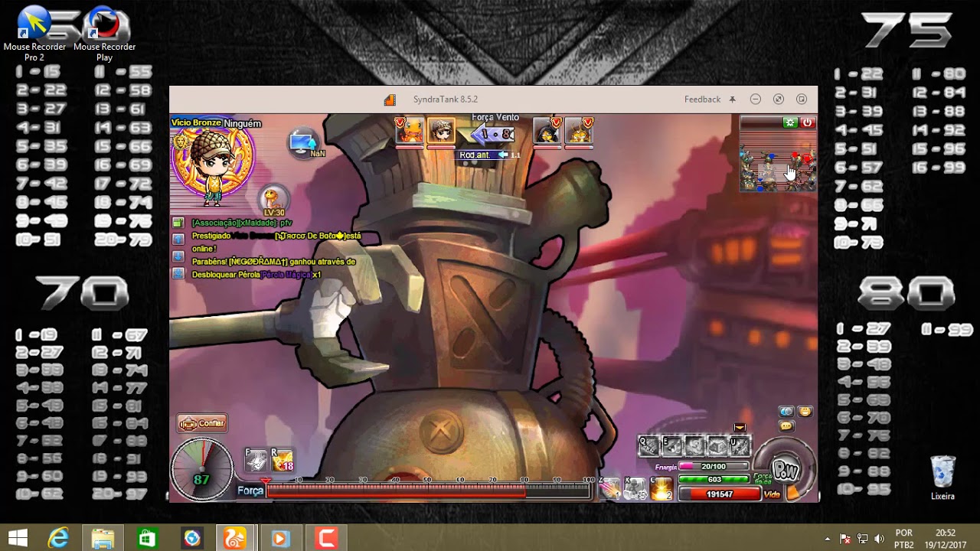Click the green stamina bar 603
The image size is (980, 551).
click(x=713, y=479)
